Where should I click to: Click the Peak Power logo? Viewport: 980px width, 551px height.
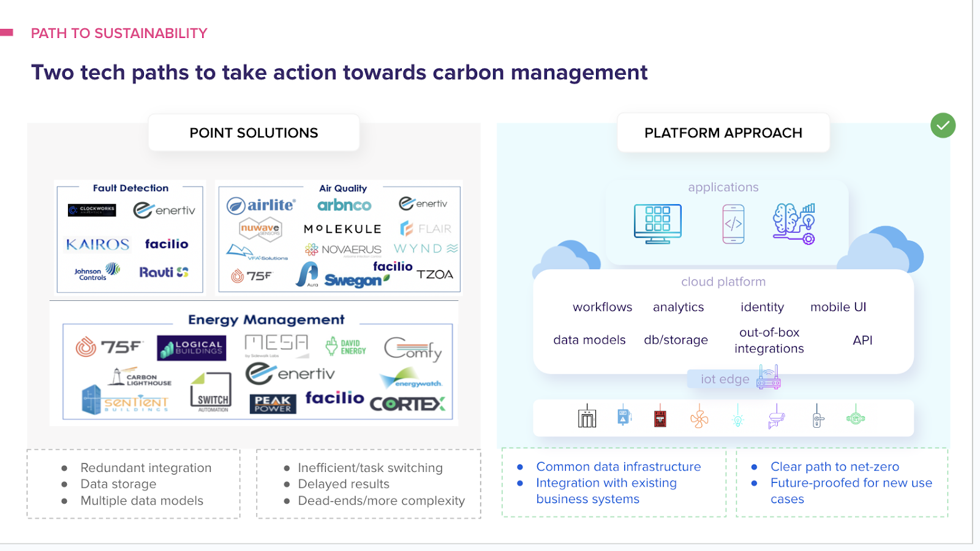(x=273, y=404)
